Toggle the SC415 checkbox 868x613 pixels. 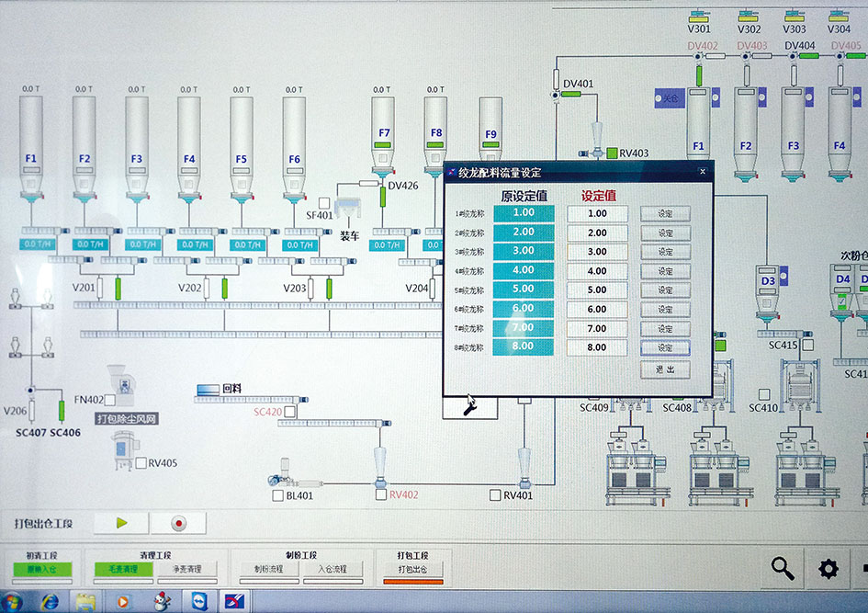click(808, 345)
